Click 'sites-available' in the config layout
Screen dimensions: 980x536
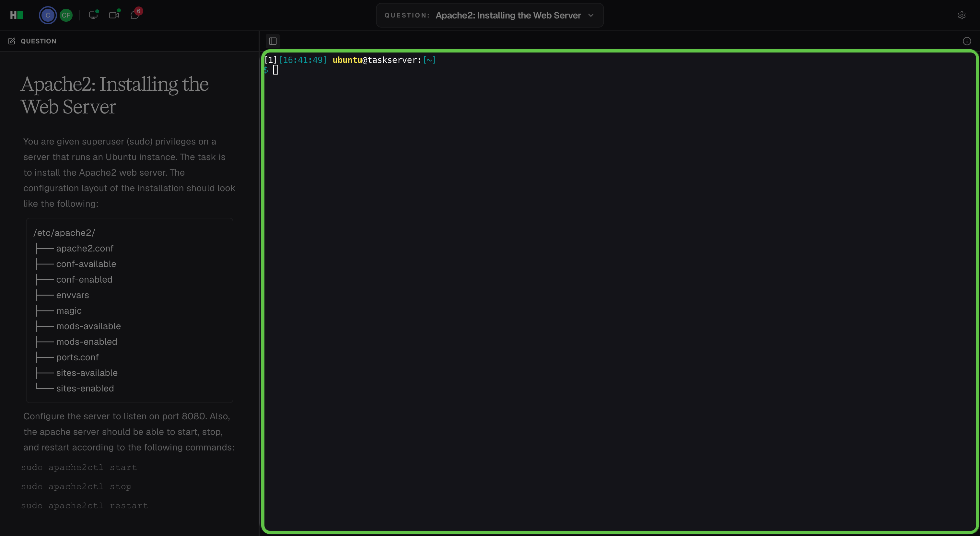(87, 373)
